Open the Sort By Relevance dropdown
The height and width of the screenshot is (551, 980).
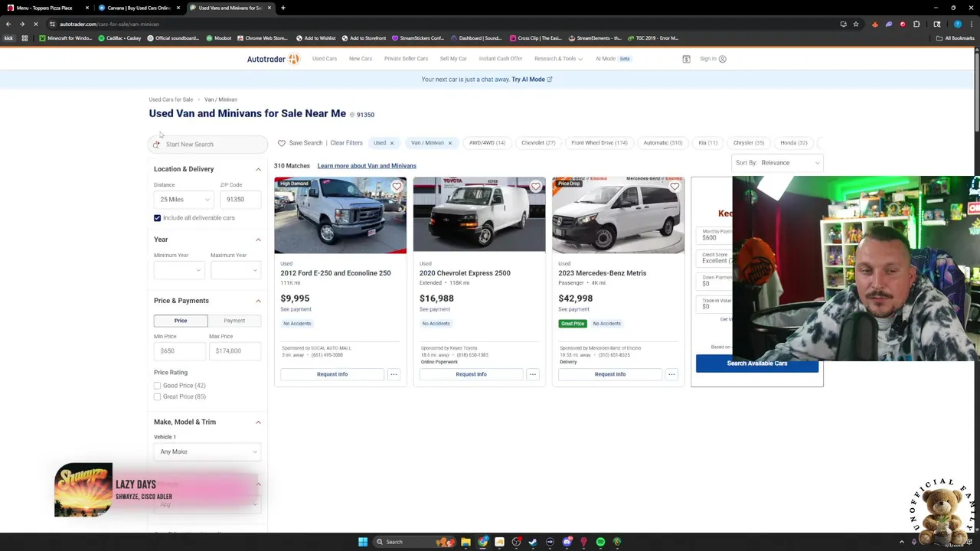778,163
